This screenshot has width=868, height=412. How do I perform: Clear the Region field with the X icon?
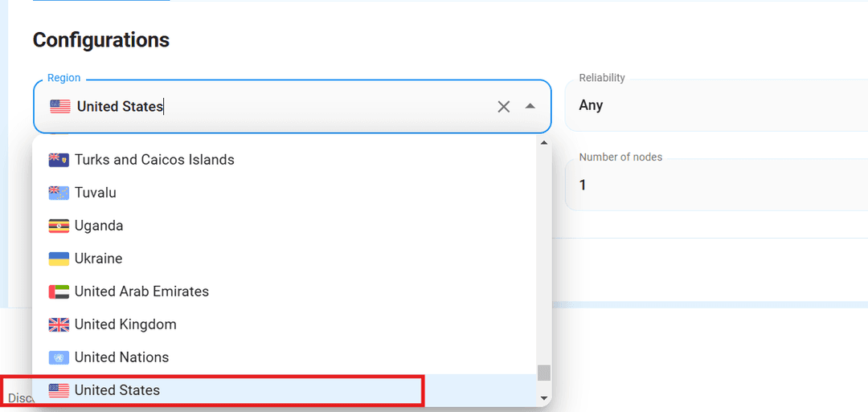click(x=504, y=107)
